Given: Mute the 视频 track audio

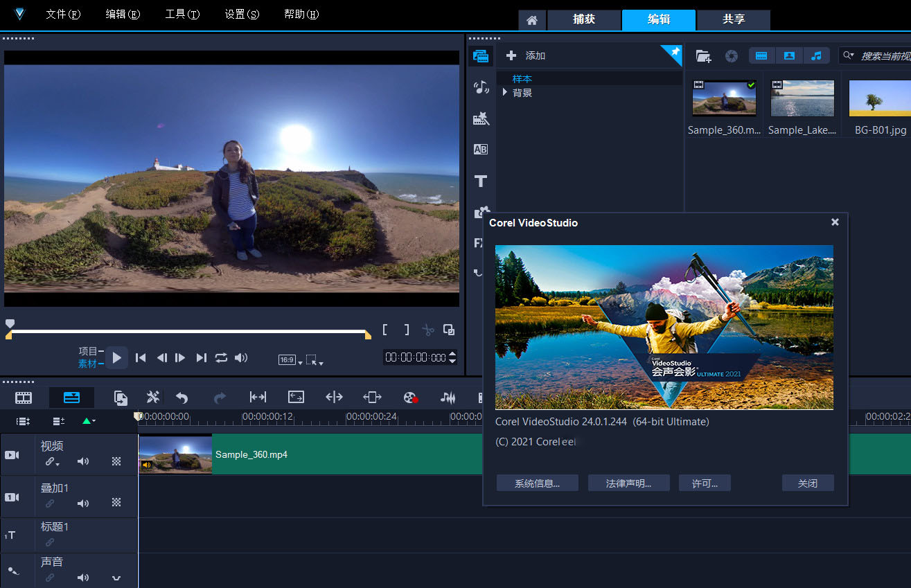Looking at the screenshot, I should coord(83,461).
